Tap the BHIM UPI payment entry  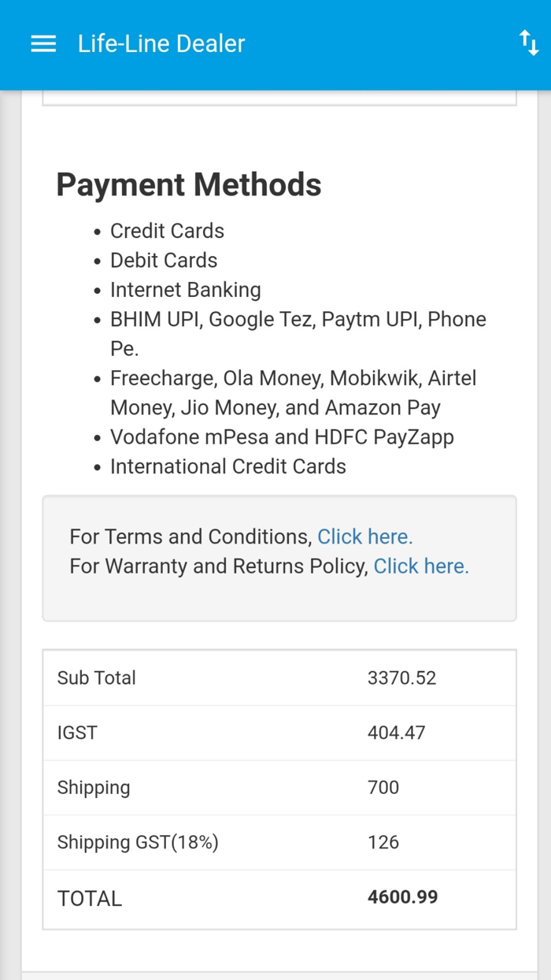pos(298,319)
